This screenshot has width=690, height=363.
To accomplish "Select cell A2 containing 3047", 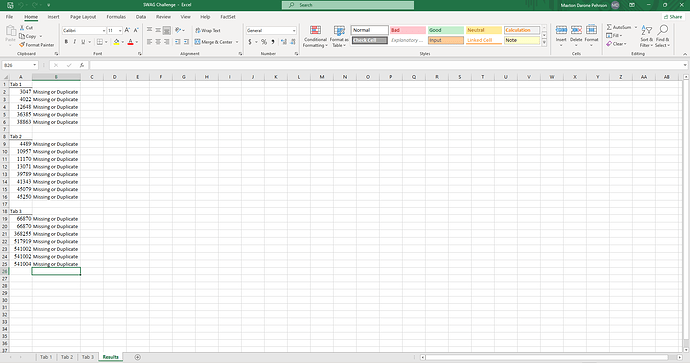I will pos(20,92).
